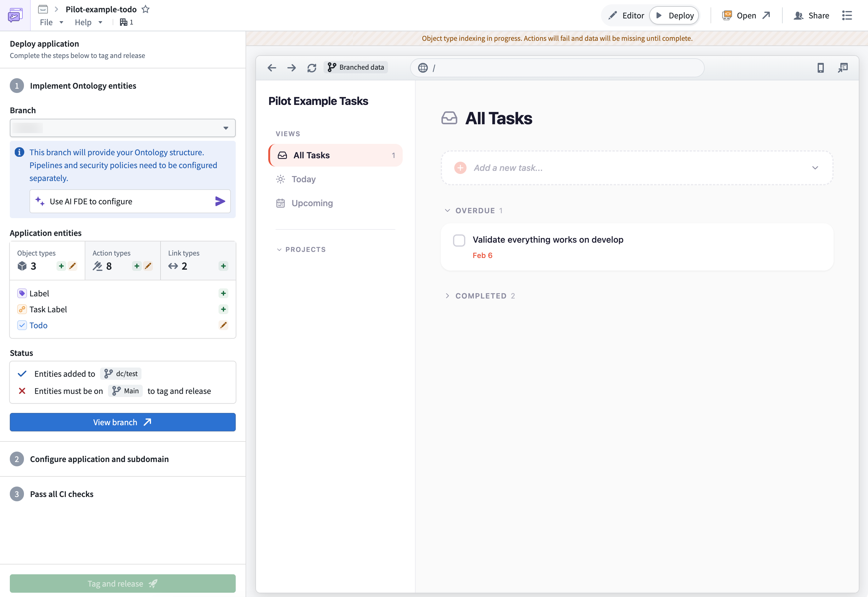Viewport: 868px width, 597px height.
Task: Switch preview to mobile view
Action: (821, 68)
